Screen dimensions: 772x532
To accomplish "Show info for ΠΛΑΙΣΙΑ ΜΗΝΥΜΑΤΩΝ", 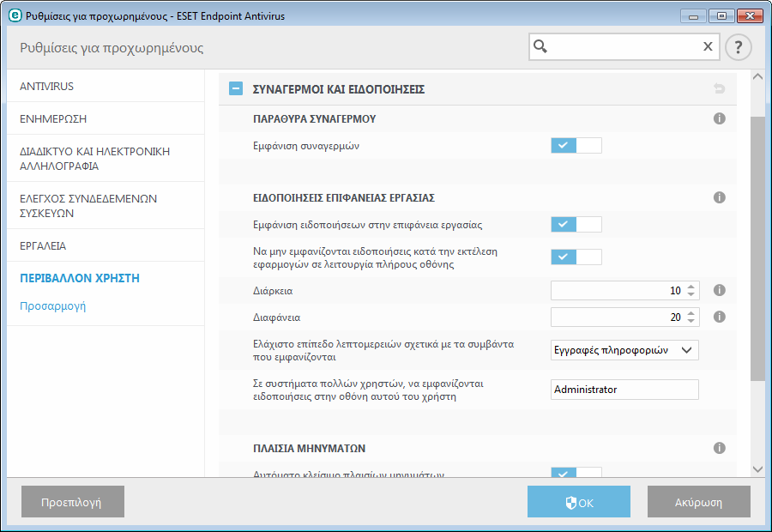I will [720, 448].
